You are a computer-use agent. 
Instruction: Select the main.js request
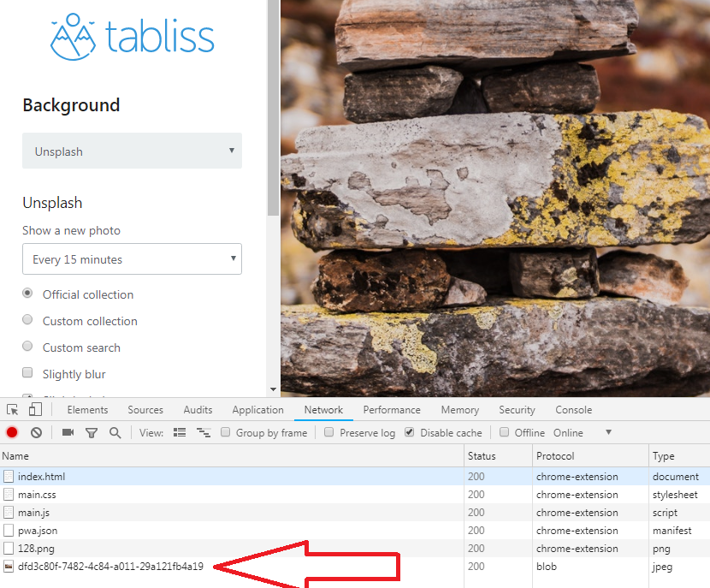tap(355, 513)
